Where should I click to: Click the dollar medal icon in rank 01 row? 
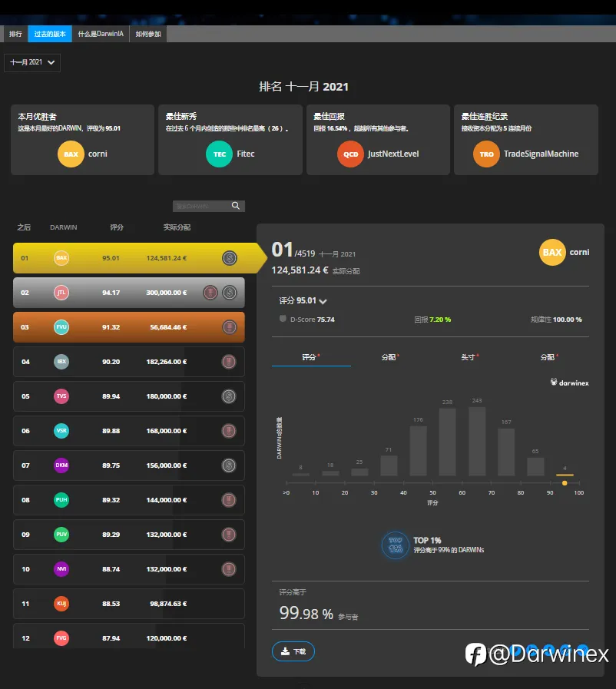tap(230, 258)
